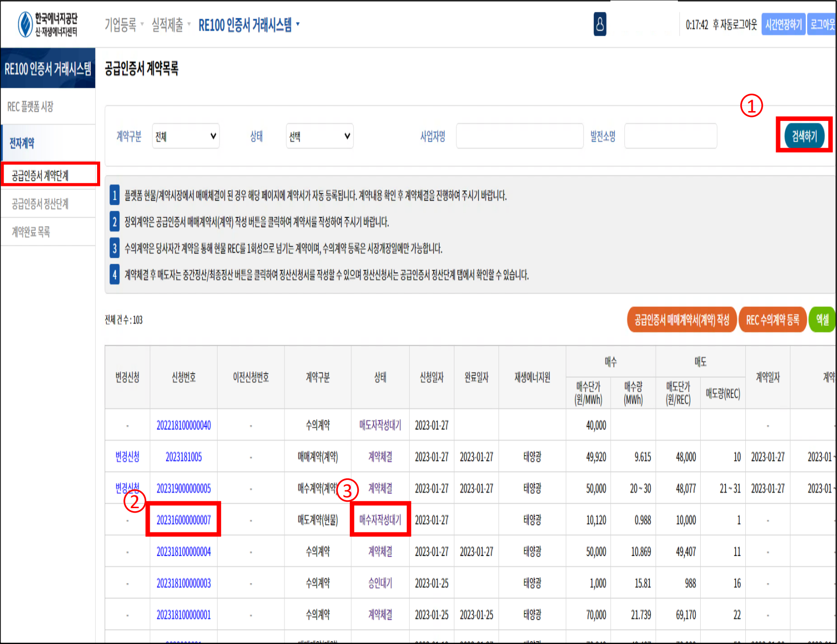837x644 pixels.
Task: Click the 공급인증서 매매계약서(계약) 작성 button
Action: [681, 320]
